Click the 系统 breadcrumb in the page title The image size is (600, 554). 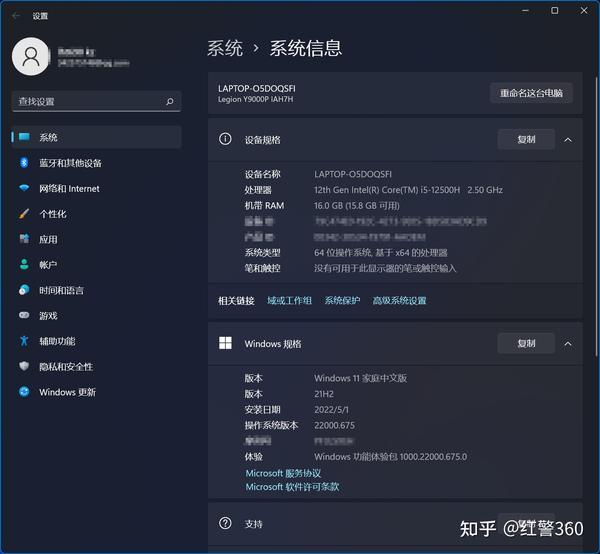pyautogui.click(x=225, y=48)
